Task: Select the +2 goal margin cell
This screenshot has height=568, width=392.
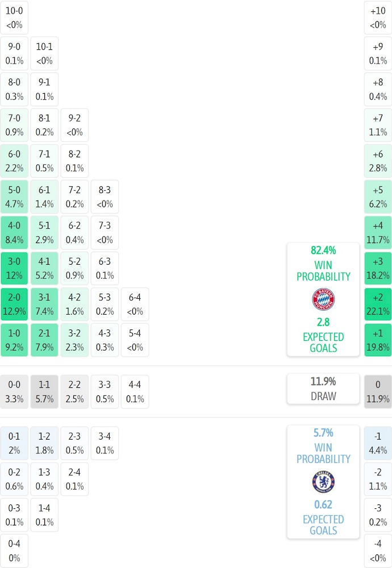Action: point(378,304)
